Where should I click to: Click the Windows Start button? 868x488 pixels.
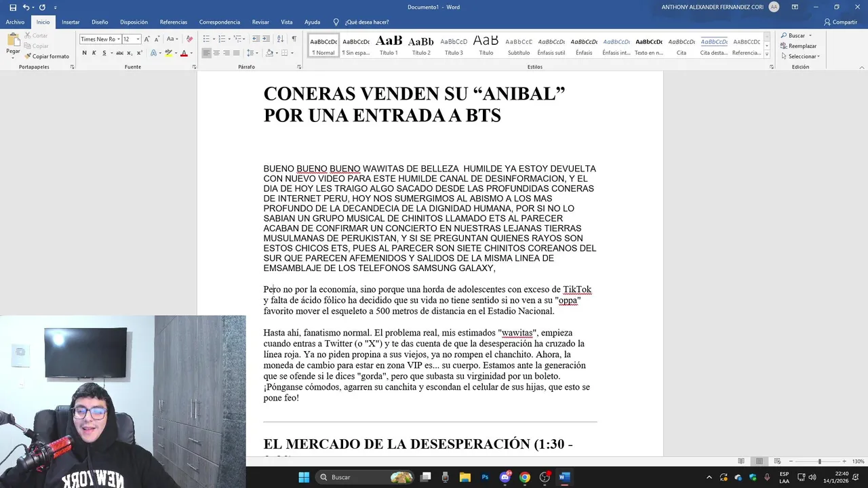[x=304, y=477]
